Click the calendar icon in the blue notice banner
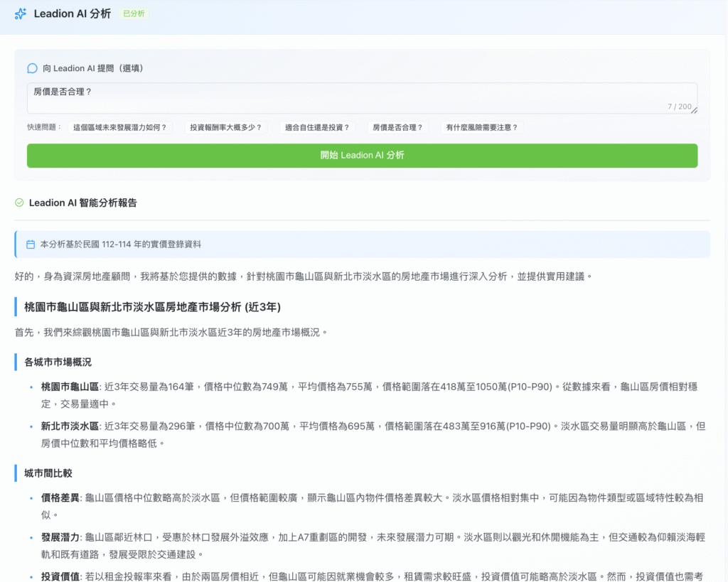Viewport: 728px width, 582px height. click(x=29, y=243)
